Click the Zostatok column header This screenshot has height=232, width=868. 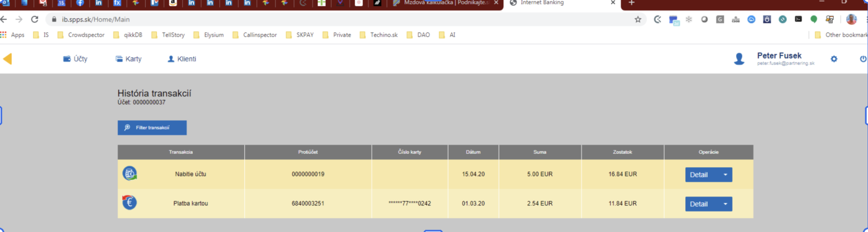[x=623, y=152]
